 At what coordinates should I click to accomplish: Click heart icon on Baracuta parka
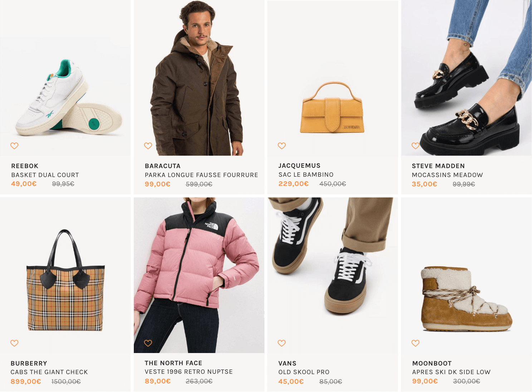(x=148, y=146)
